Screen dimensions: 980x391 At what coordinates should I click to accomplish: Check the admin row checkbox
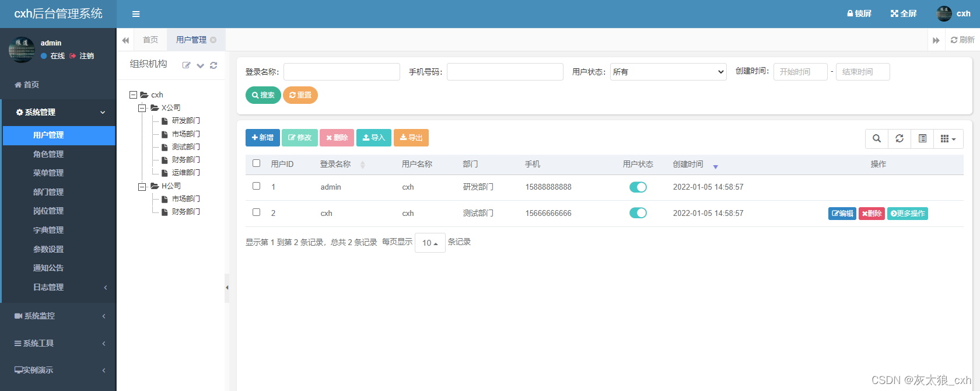pos(256,186)
